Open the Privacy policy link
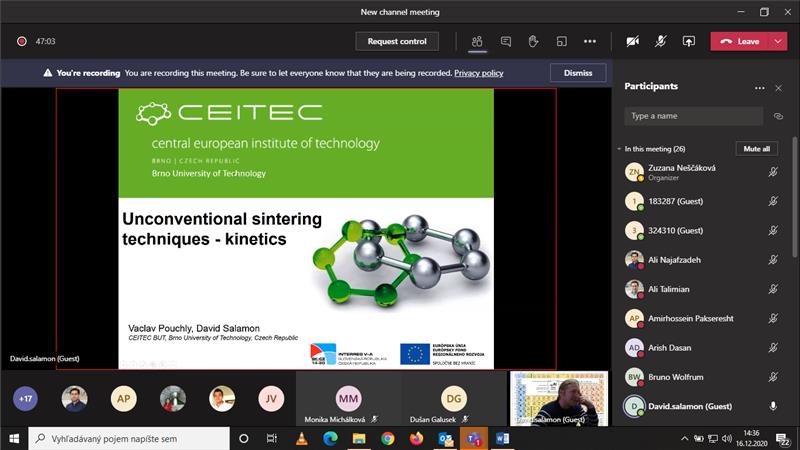This screenshot has width=800, height=450. [x=479, y=73]
